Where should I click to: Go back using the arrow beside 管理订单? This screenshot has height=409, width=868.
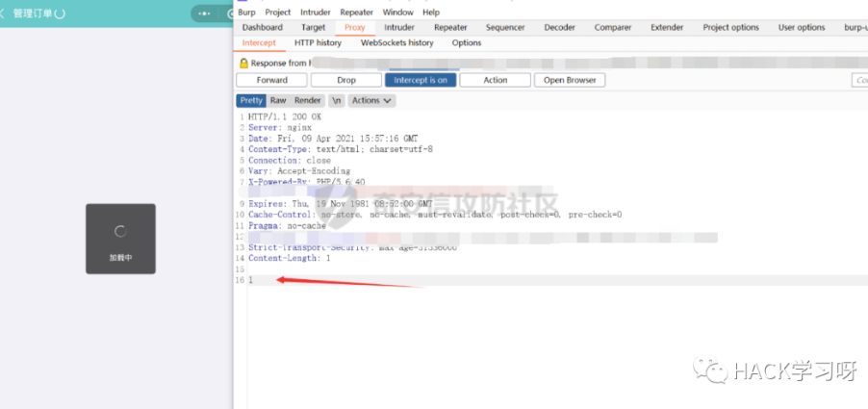click(2, 13)
